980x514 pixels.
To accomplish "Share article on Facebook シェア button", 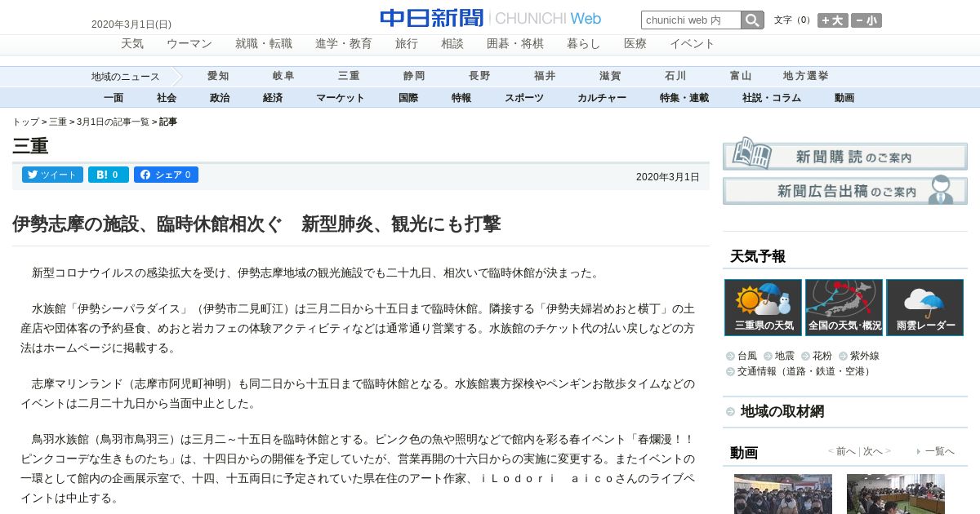I will 166,175.
